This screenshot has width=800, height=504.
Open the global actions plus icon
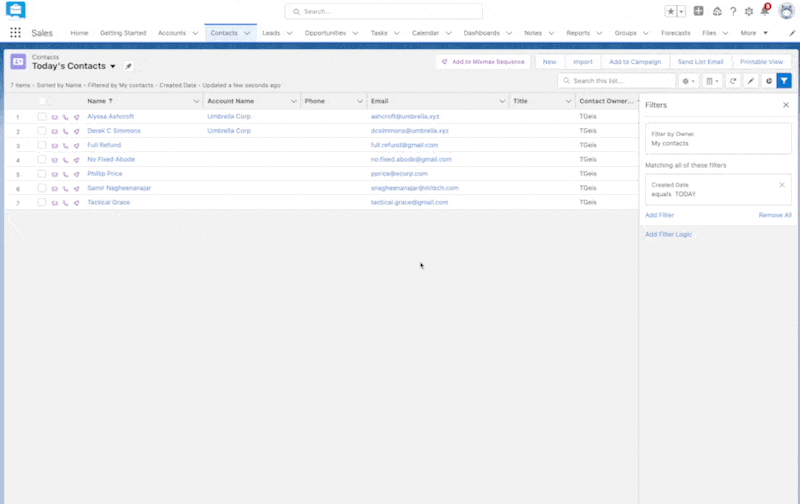coord(698,11)
